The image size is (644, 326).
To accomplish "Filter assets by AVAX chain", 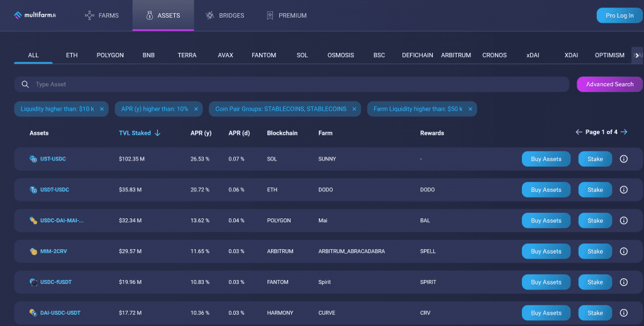I will click(226, 55).
